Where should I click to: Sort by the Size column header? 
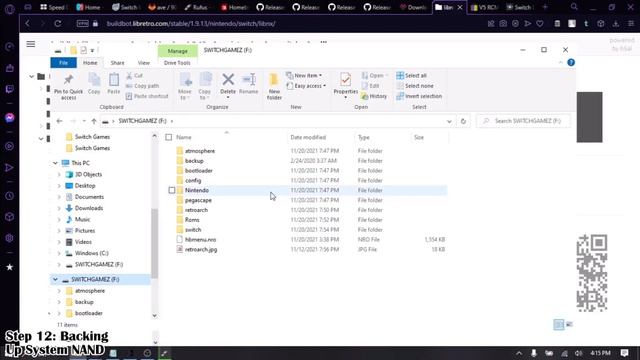click(x=419, y=137)
